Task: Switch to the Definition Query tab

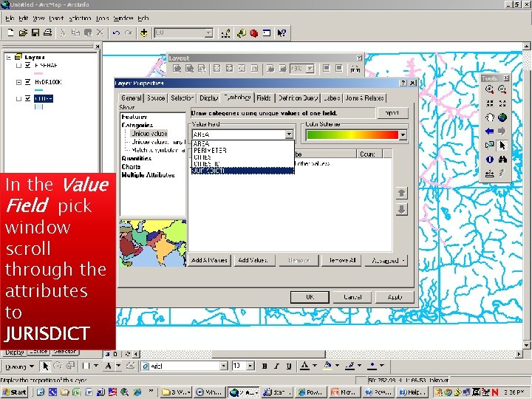Action: [x=298, y=98]
